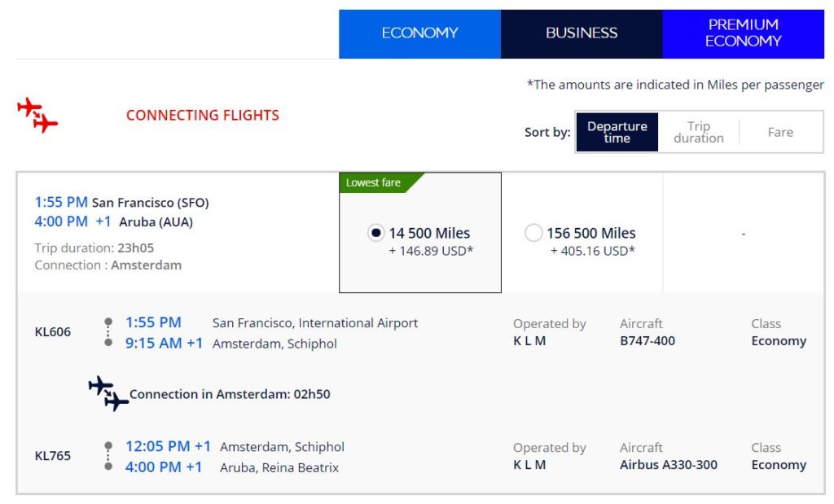Click the B747-400 aircraft label
834x504 pixels.
[647, 341]
